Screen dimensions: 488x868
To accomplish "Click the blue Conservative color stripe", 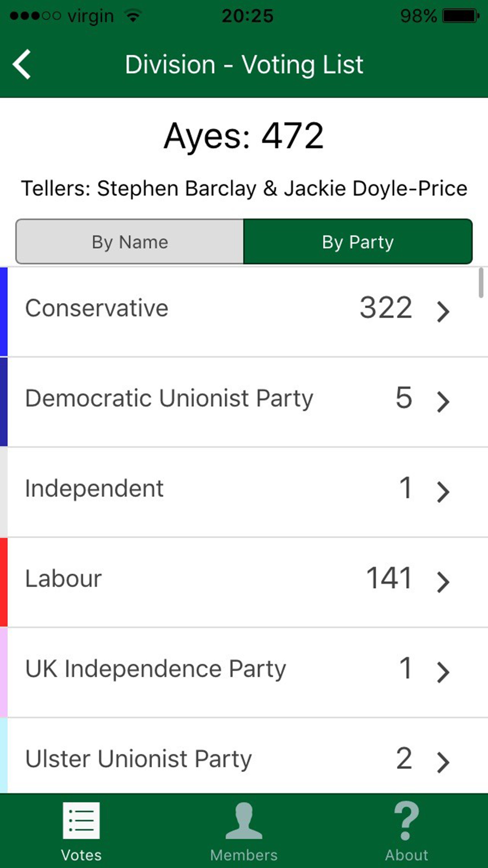I will [4, 312].
